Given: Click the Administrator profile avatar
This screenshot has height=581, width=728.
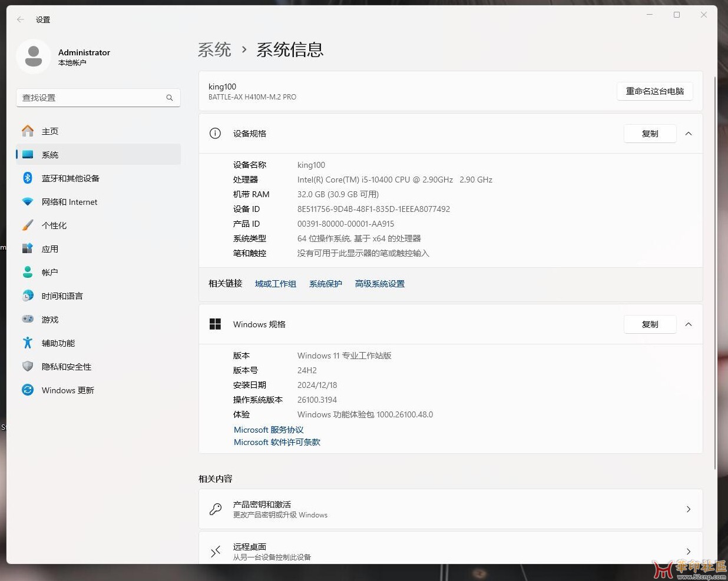Looking at the screenshot, I should [34, 57].
